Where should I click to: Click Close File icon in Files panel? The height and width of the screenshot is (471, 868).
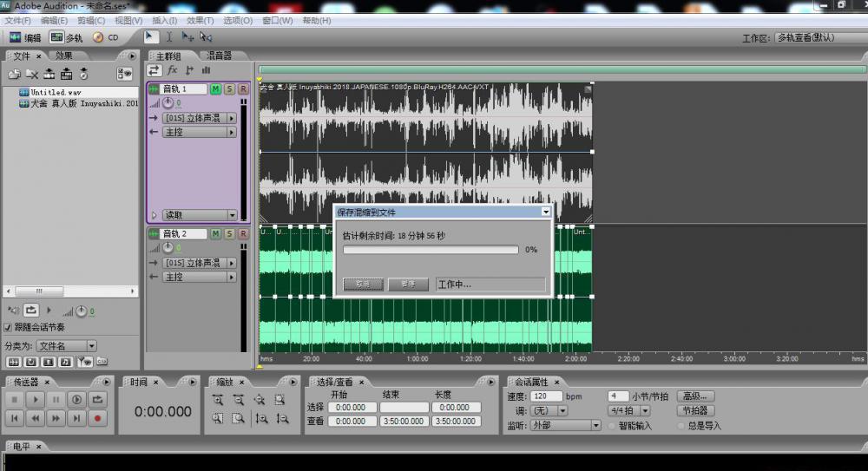pos(32,74)
